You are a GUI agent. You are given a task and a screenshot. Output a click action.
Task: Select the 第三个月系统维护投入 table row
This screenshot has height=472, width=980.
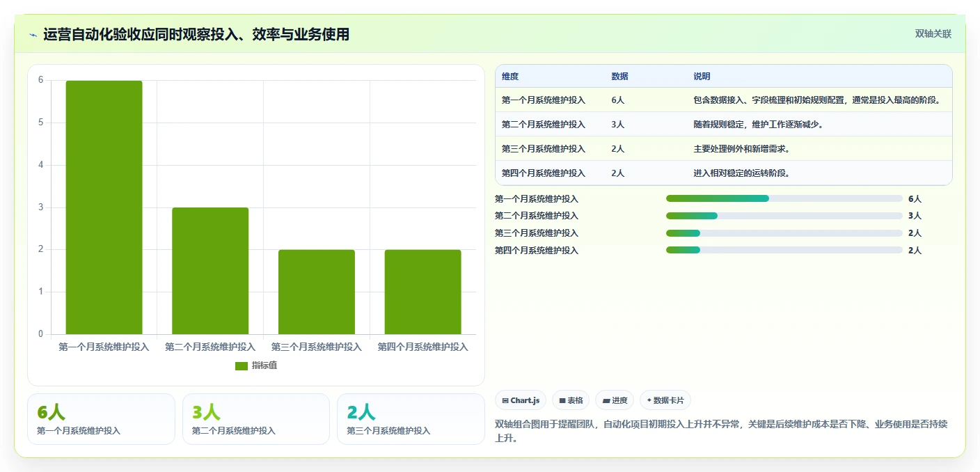[724, 149]
